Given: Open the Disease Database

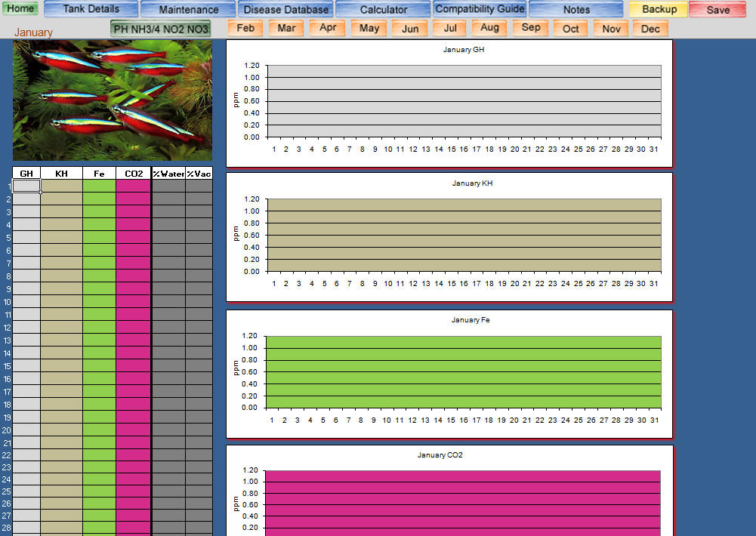Looking at the screenshot, I should pos(285,8).
